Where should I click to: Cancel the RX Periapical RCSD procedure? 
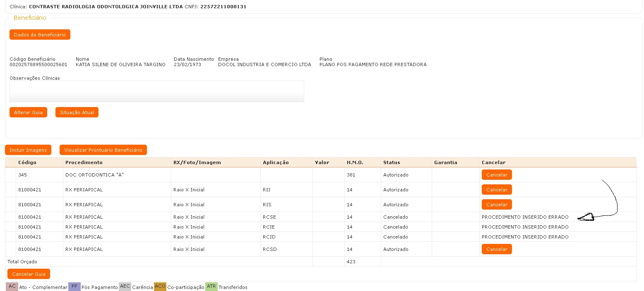point(497,249)
